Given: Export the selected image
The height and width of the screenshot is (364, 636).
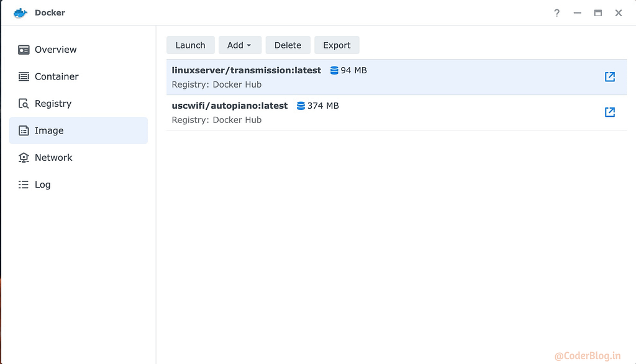Looking at the screenshot, I should pyautogui.click(x=337, y=45).
